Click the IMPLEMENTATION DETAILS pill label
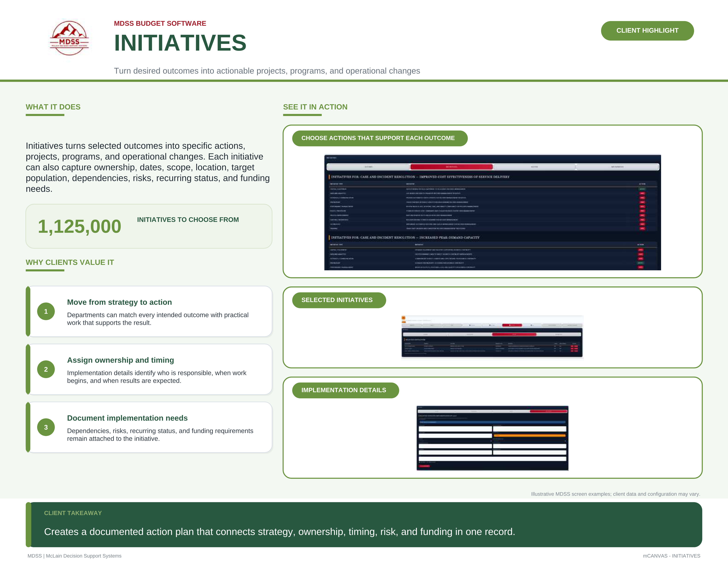Image resolution: width=728 pixels, height=563 pixels. (x=345, y=390)
